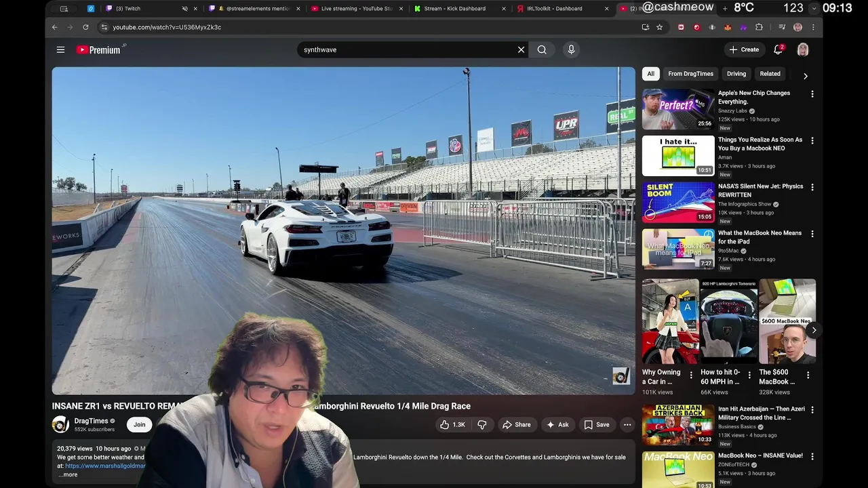Select the browser address bar URL
The image size is (868, 488).
167,27
